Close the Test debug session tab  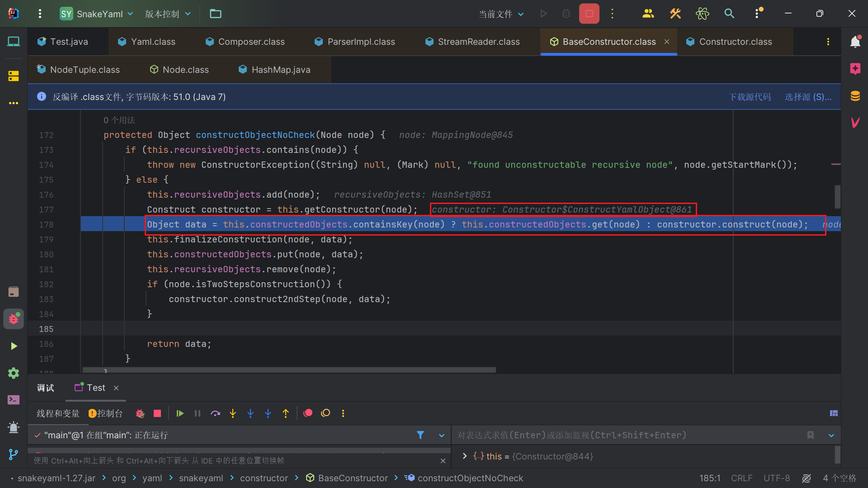tap(116, 388)
